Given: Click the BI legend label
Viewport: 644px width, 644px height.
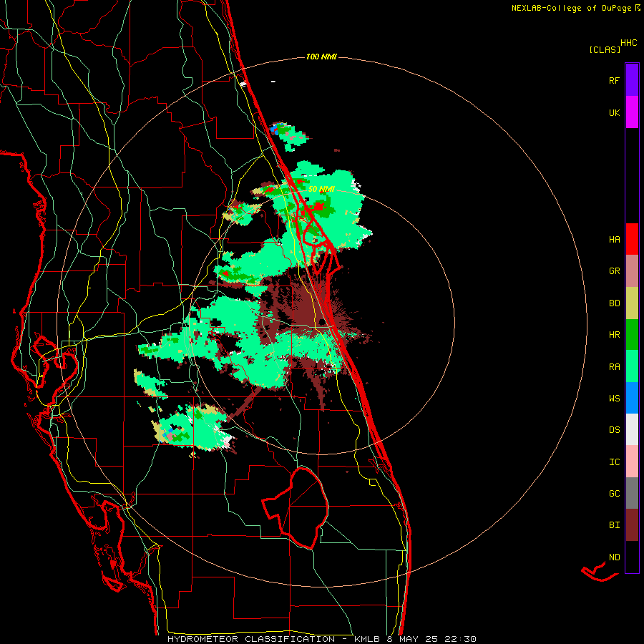Looking at the screenshot, I should (614, 525).
